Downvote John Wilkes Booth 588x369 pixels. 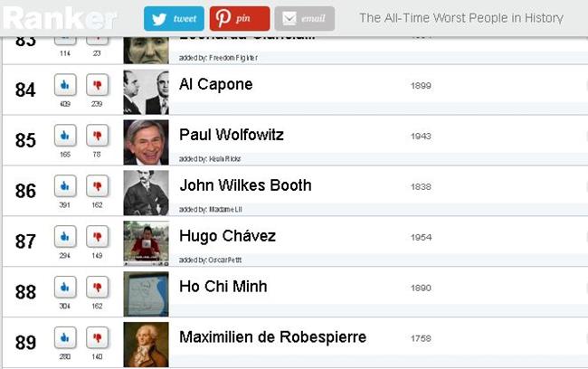98,186
